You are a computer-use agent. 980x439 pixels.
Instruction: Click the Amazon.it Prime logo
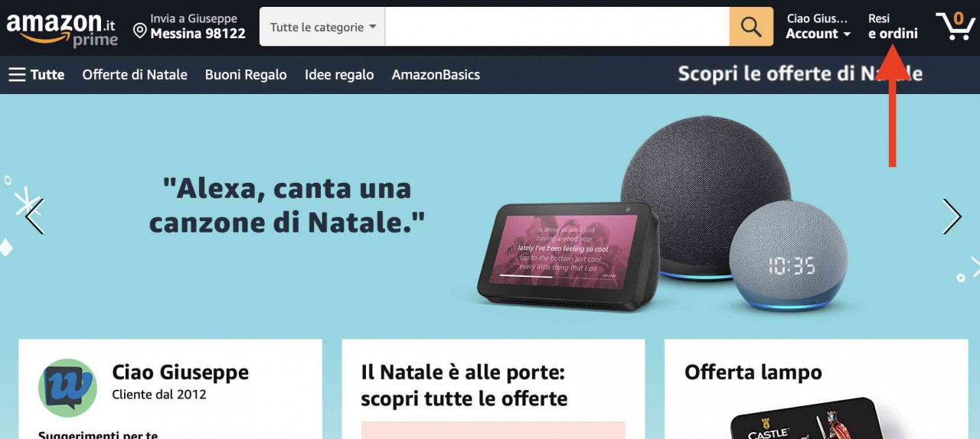pyautogui.click(x=62, y=29)
